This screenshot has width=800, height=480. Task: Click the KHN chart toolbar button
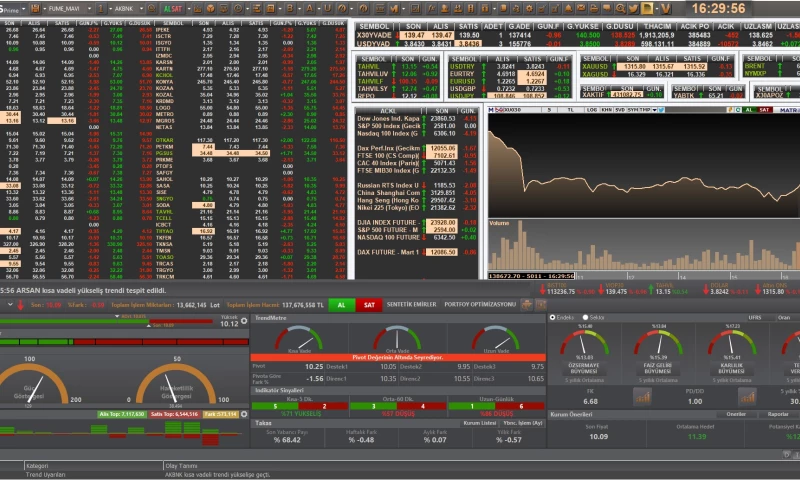tap(606, 108)
